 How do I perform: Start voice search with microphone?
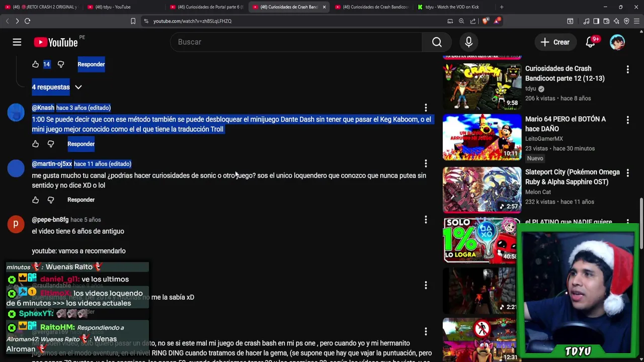[468, 42]
